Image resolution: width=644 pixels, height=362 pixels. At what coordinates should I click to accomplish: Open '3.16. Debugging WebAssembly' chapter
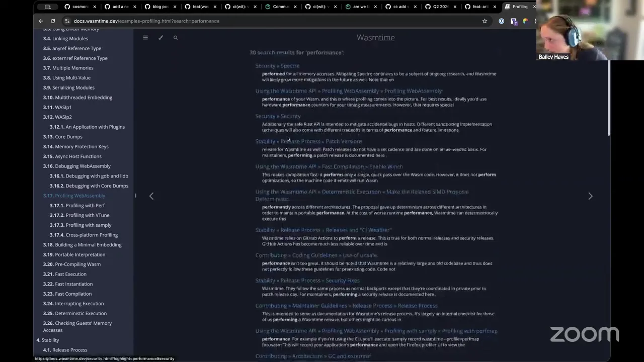76,166
